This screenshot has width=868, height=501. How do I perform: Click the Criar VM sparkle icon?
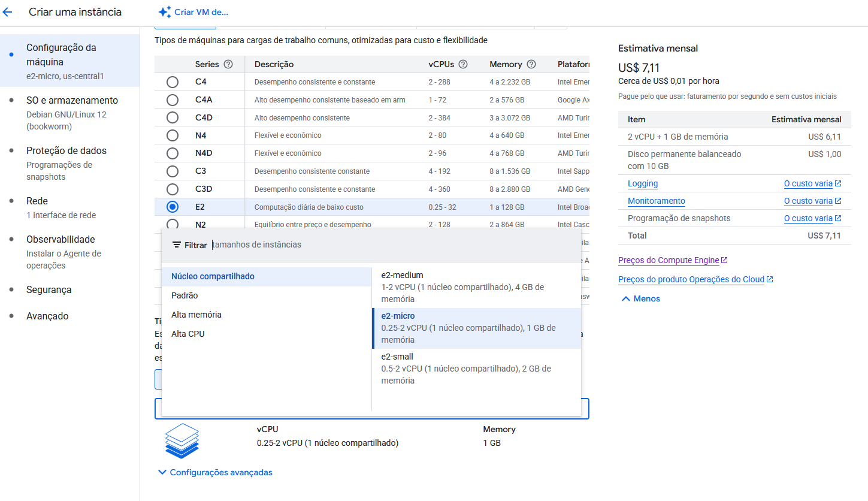point(165,12)
